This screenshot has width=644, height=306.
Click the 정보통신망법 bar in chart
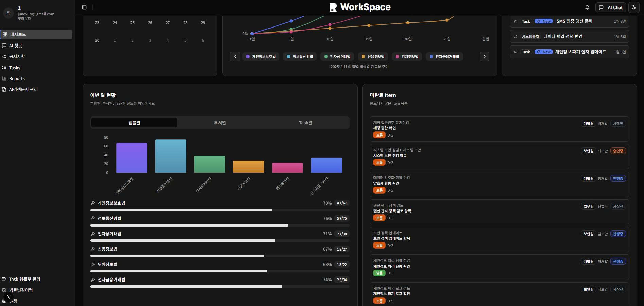(171, 156)
